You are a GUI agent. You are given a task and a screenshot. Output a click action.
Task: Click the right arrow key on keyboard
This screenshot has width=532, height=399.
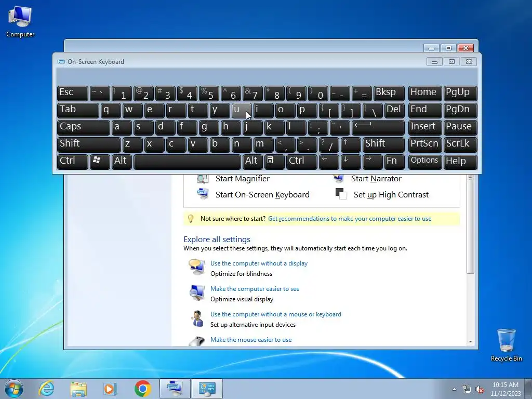[372, 161]
